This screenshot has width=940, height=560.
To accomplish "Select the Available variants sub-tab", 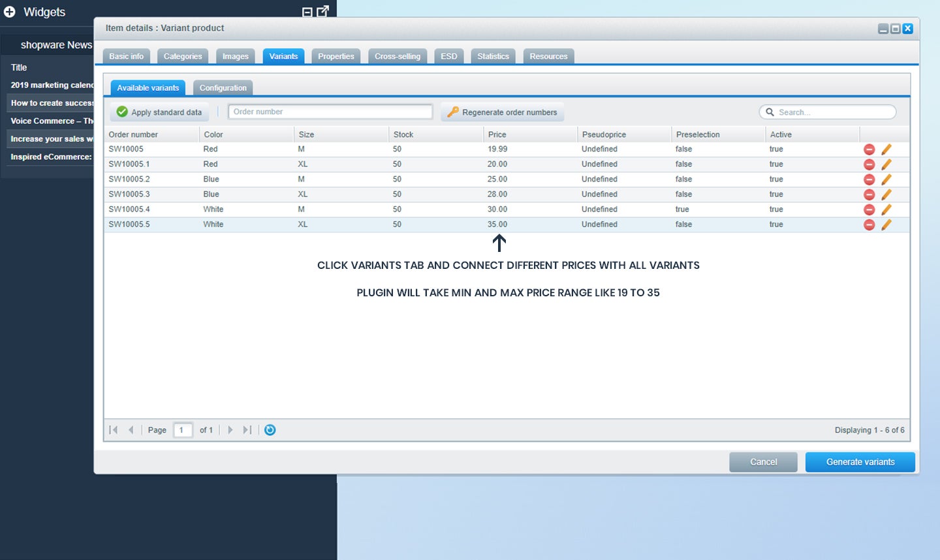I will click(148, 88).
